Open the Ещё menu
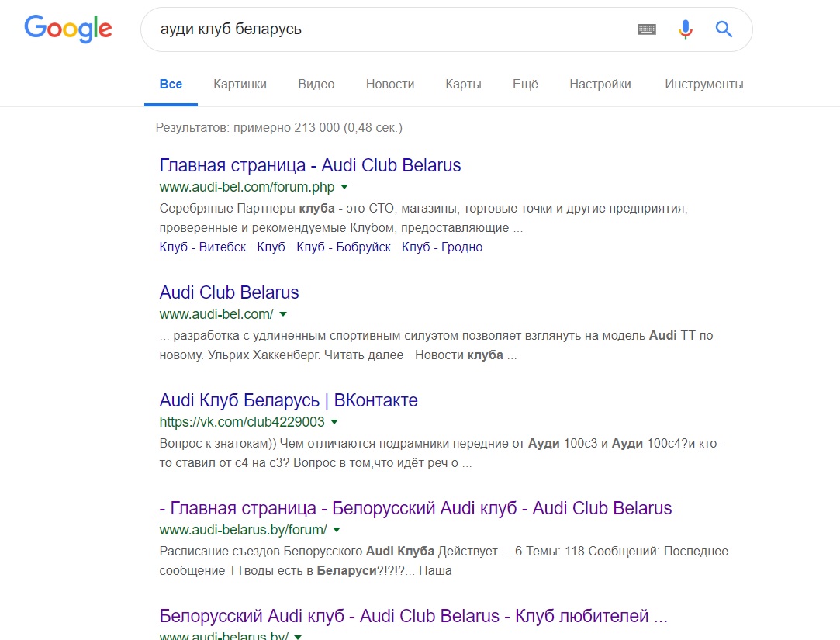This screenshot has height=640, width=840. (525, 84)
